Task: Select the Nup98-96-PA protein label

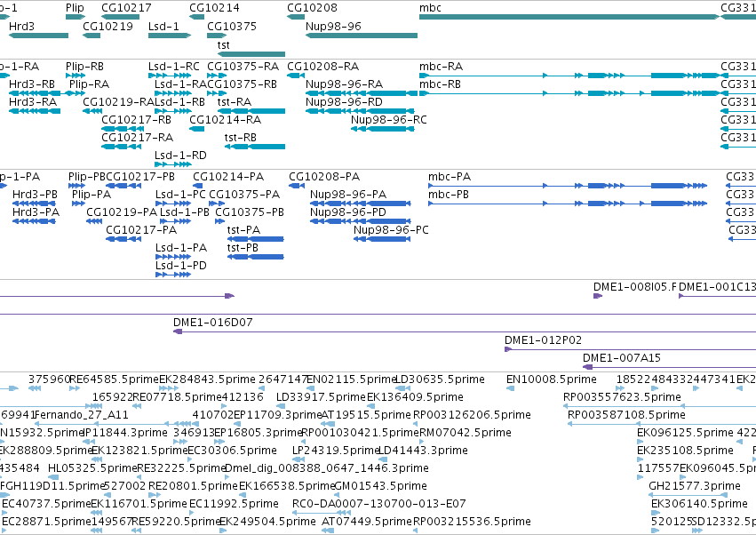Action: [348, 195]
